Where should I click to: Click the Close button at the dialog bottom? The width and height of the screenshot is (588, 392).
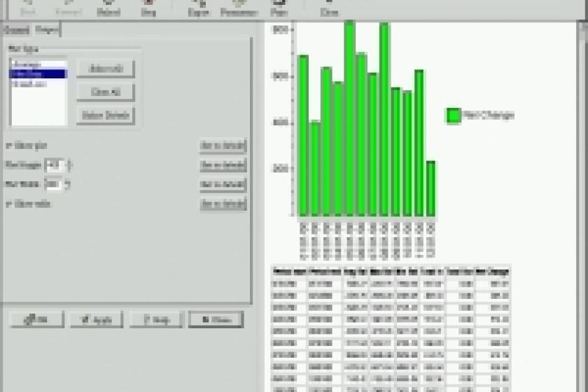point(216,320)
